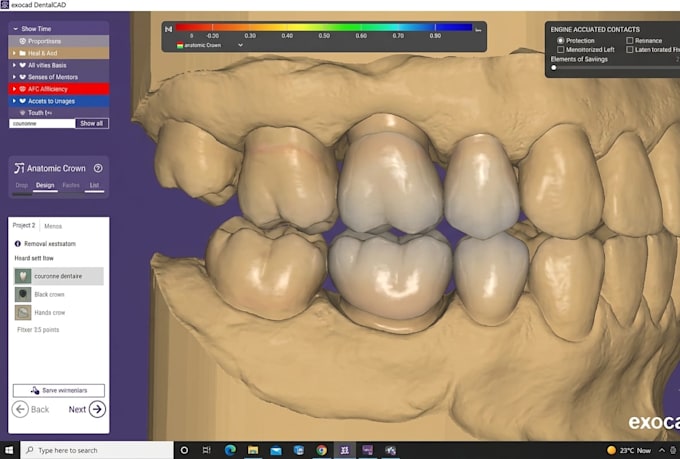This screenshot has height=459, width=680.
Task: Switch to the Drop tab
Action: pyautogui.click(x=22, y=185)
